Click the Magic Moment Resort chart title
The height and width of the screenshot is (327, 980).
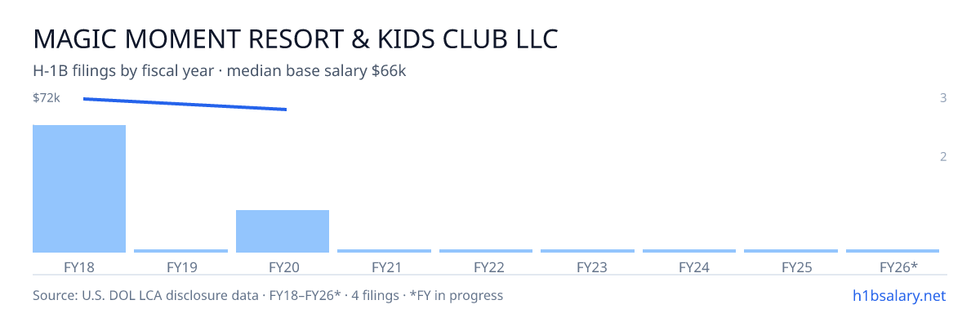(x=295, y=38)
